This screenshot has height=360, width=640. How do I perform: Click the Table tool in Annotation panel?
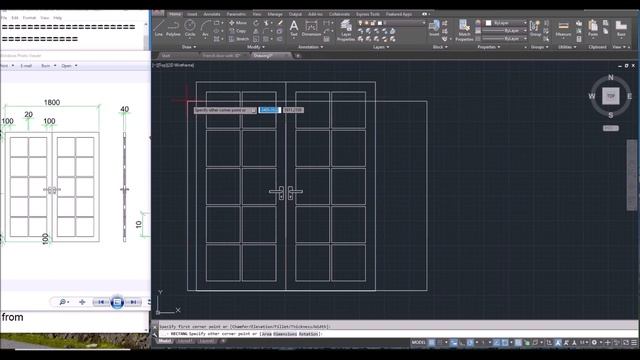pos(327,39)
